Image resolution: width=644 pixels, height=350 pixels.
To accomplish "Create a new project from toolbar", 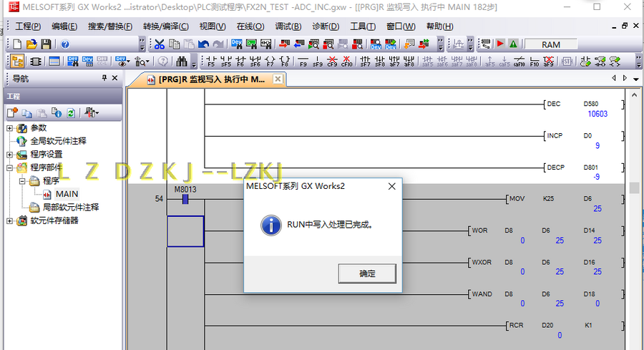I will (x=17, y=44).
